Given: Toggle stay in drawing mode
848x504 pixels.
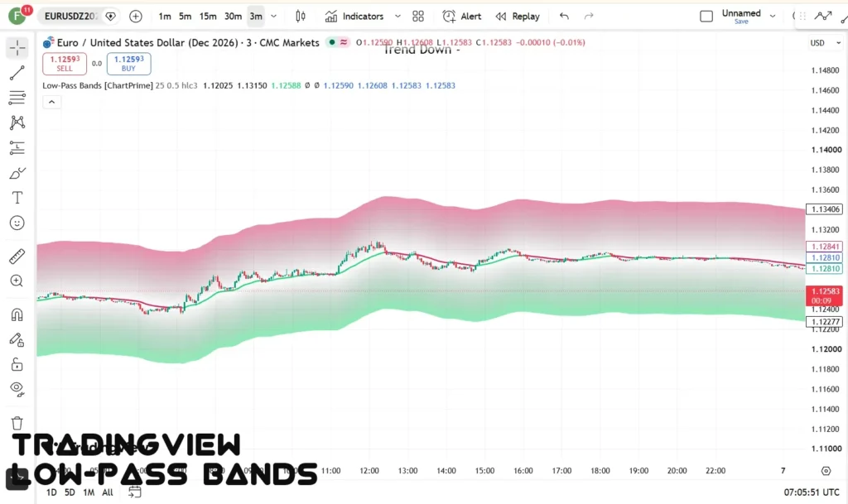Looking at the screenshot, I should click(x=17, y=339).
